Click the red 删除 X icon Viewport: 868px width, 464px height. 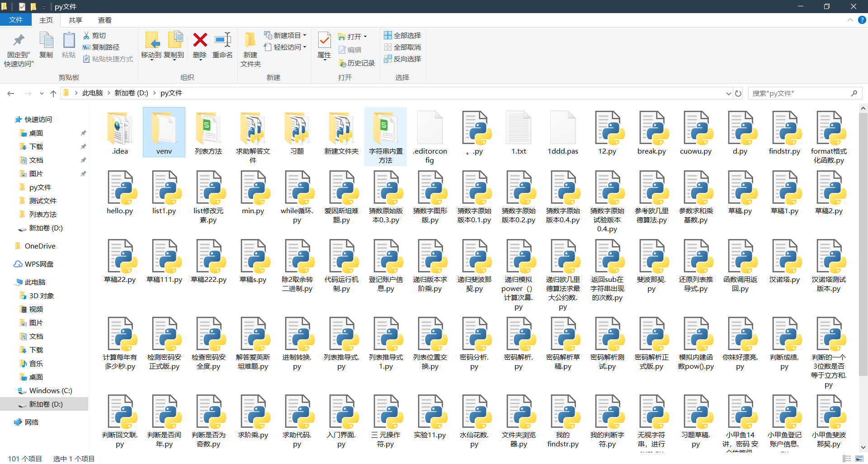(200, 40)
